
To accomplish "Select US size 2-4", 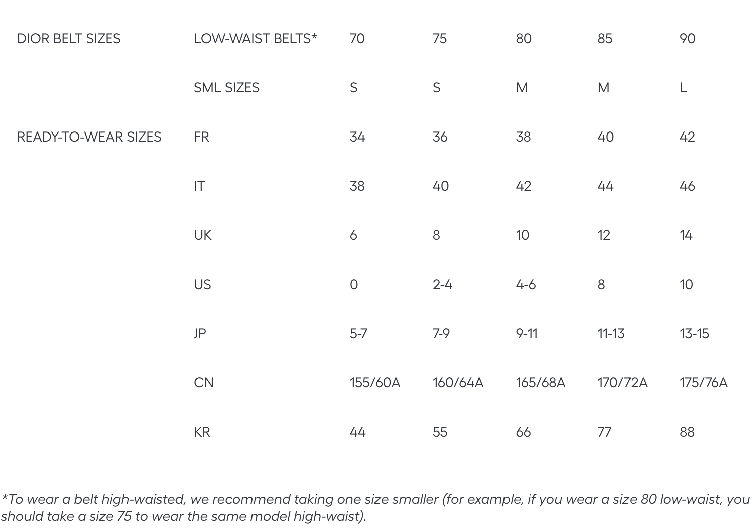I will coord(442,285).
